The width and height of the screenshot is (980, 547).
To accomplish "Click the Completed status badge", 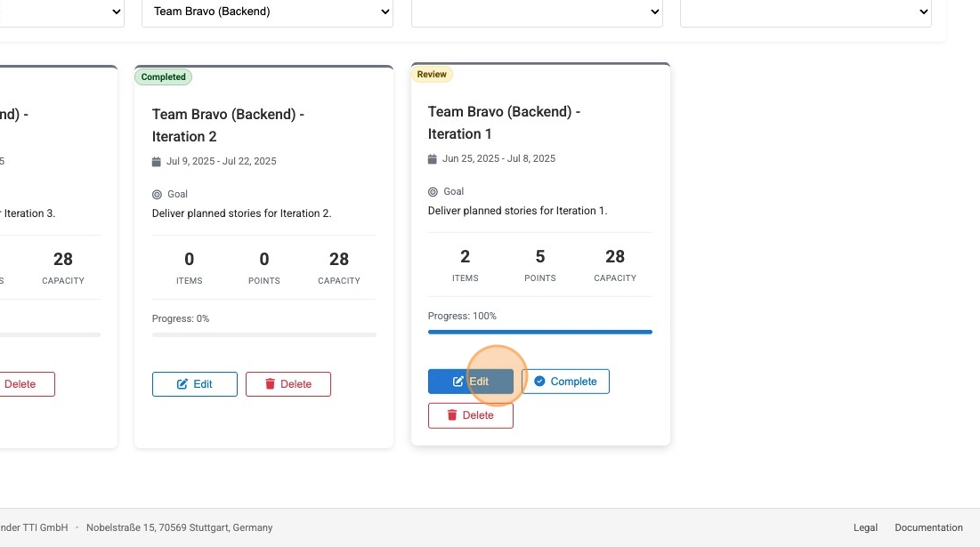I will (163, 76).
